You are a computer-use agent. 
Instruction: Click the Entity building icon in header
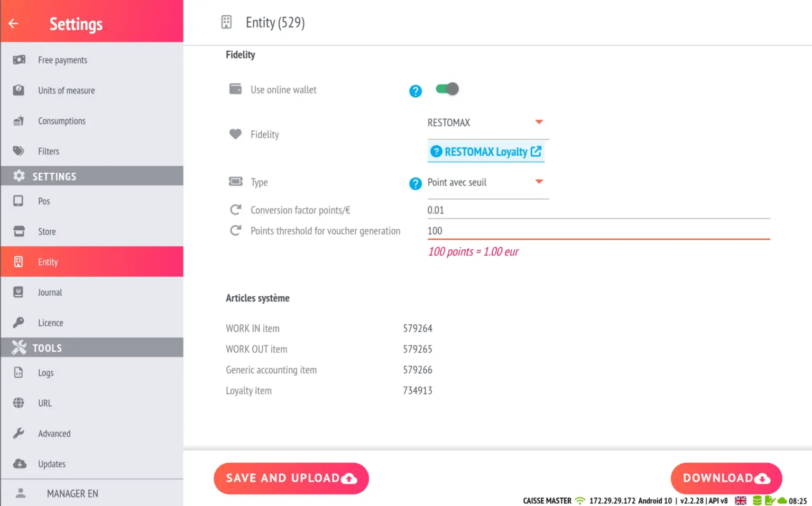click(x=226, y=22)
